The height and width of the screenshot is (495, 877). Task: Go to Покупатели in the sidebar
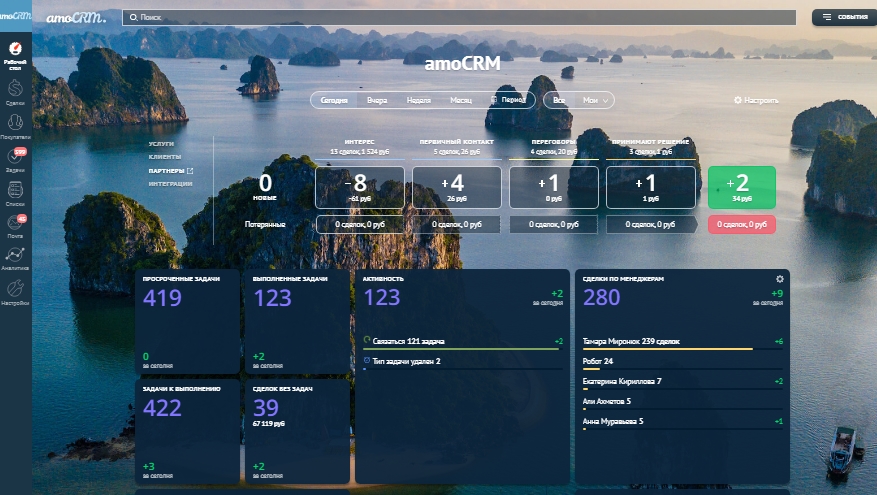pyautogui.click(x=15, y=125)
